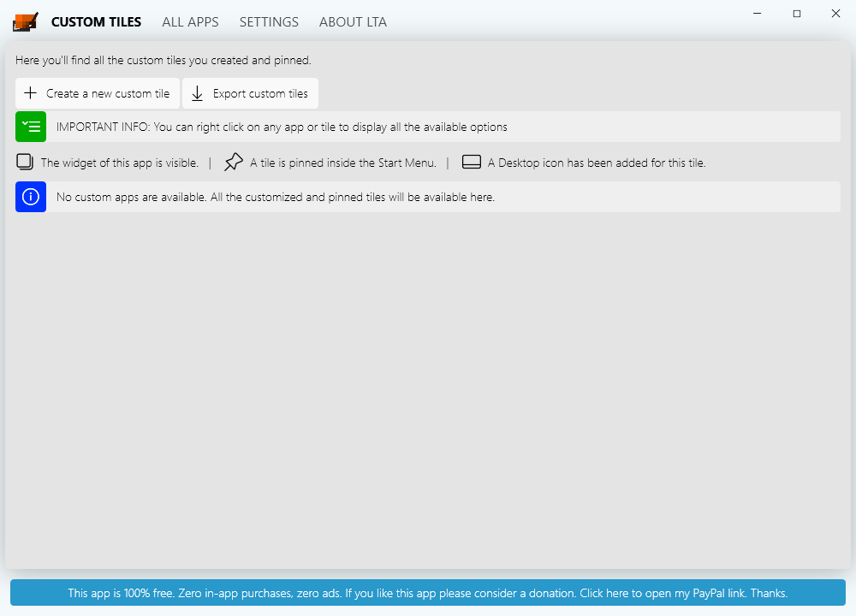This screenshot has height=616, width=856.
Task: Click 'A tile is pinned inside the Start Menu.' text
Action: [x=343, y=163]
